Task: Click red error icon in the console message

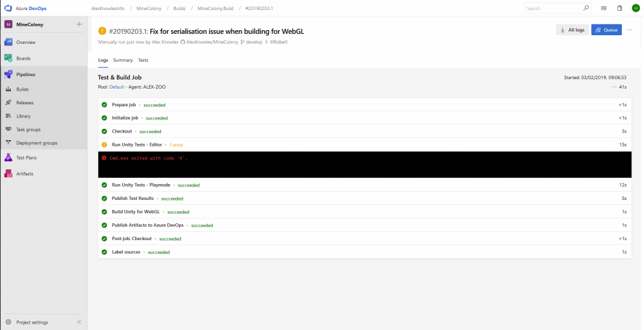Action: pos(104,158)
